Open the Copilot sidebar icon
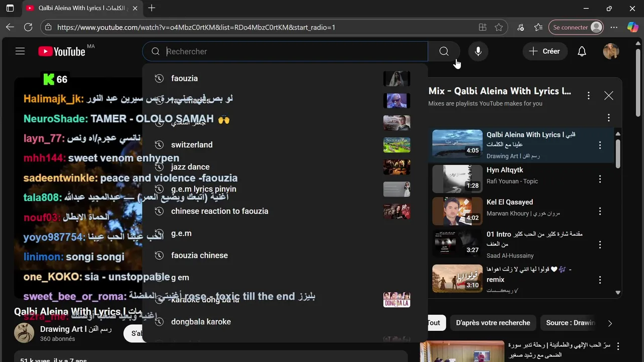644x362 pixels. coord(633,27)
